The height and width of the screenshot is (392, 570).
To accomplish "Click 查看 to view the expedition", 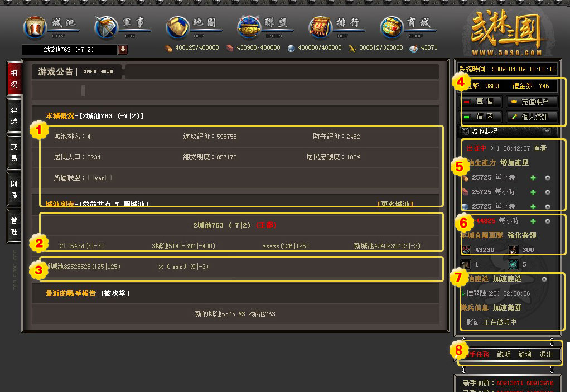I will (x=540, y=148).
